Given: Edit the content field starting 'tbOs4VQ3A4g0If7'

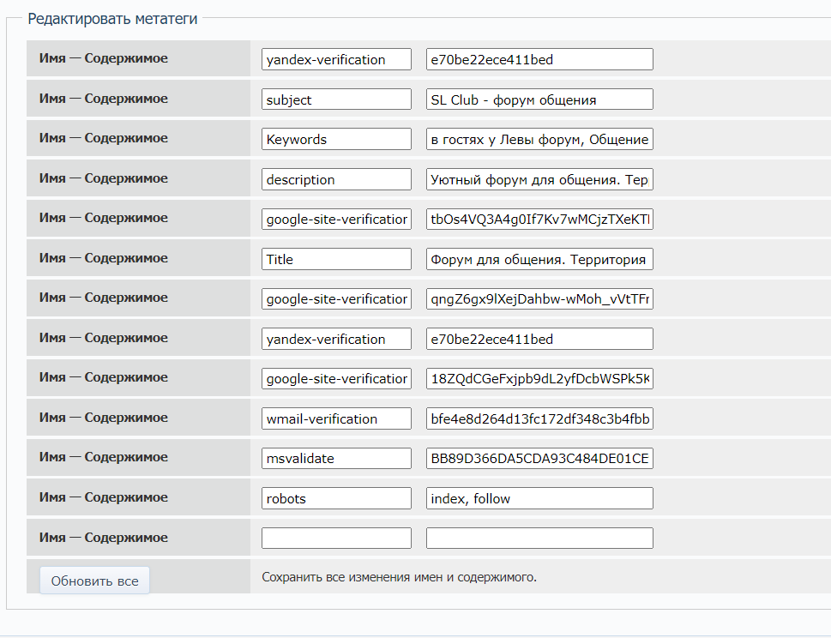Looking at the screenshot, I should tap(539, 219).
